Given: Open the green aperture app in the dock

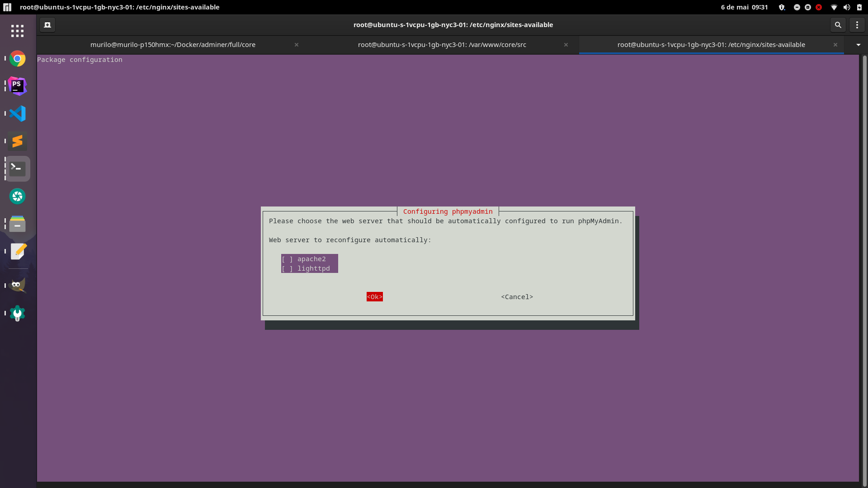Looking at the screenshot, I should point(17,196).
